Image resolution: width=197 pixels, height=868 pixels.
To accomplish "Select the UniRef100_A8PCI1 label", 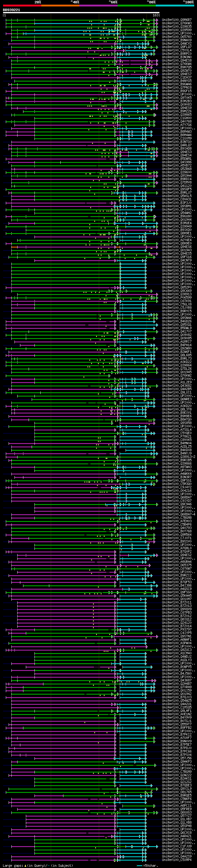I will (177, 805).
